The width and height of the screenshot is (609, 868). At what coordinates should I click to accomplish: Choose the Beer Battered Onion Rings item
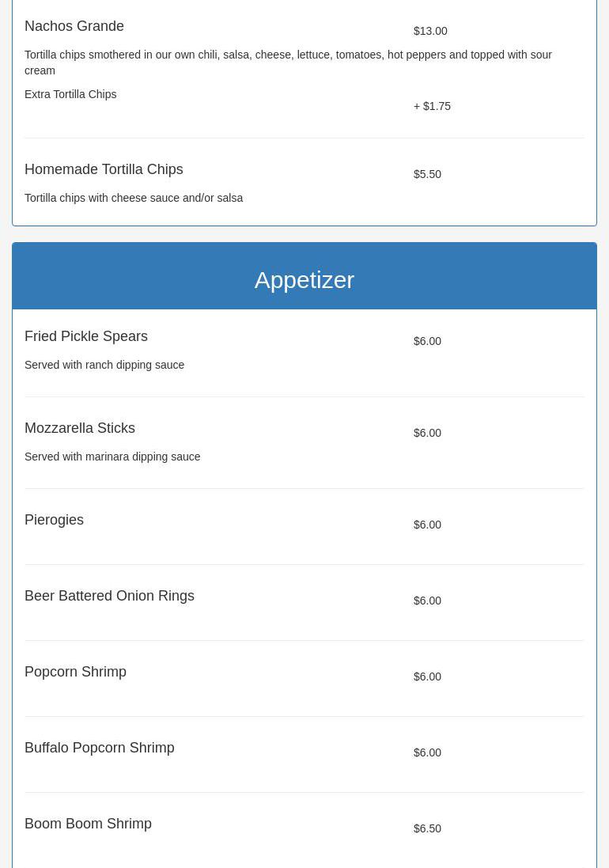click(x=109, y=596)
